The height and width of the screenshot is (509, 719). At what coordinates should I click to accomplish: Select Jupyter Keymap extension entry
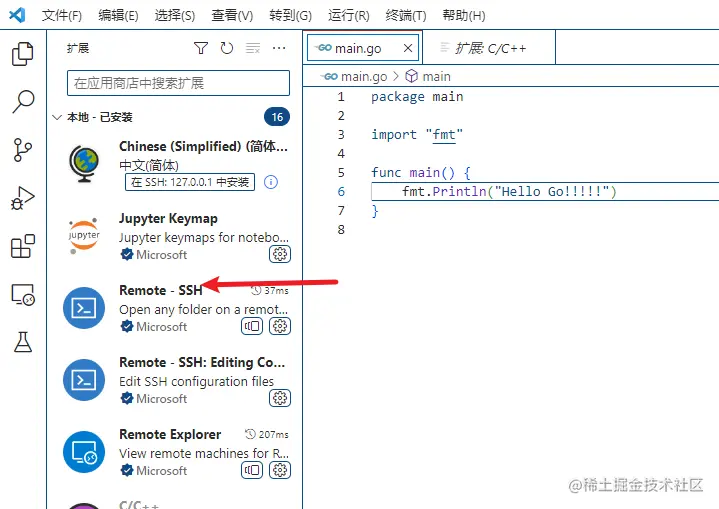coord(175,236)
